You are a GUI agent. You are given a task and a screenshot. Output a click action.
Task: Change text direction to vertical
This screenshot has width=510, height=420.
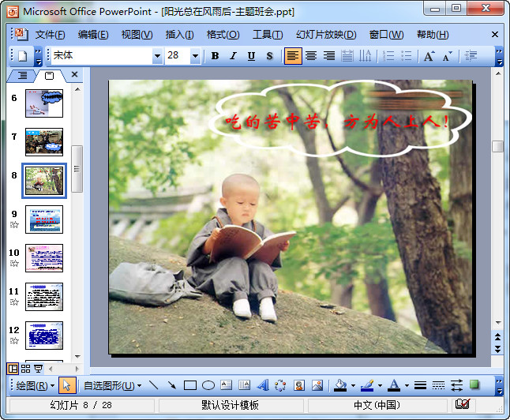[365, 56]
